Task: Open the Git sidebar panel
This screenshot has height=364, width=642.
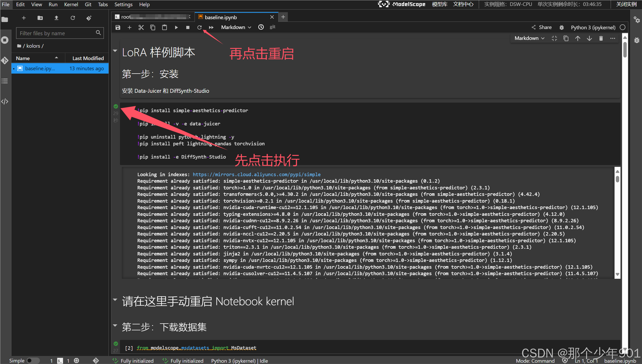Action: point(5,60)
